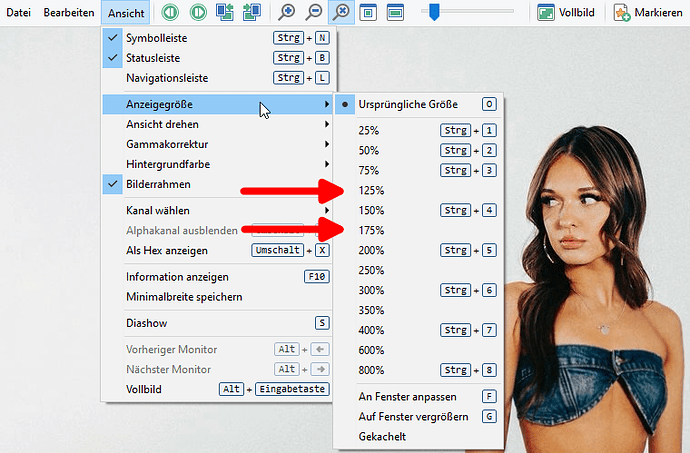Viewport: 690px width, 453px height.
Task: Set display size to 25%
Action: pos(418,131)
